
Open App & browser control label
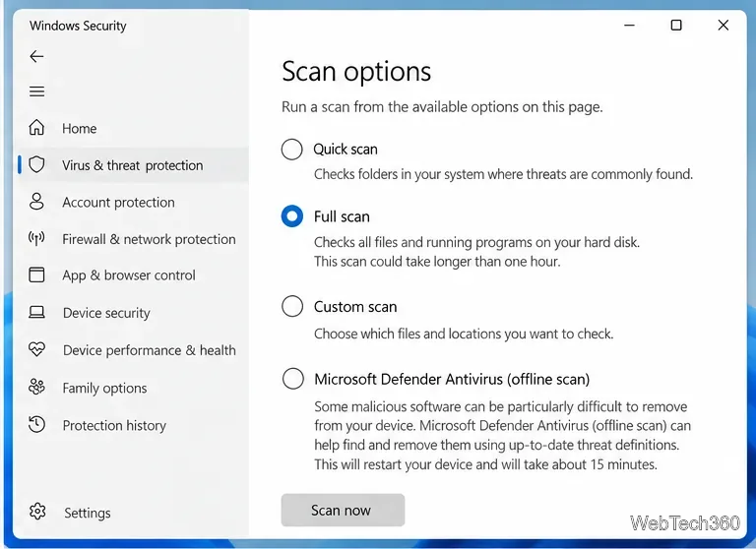click(x=129, y=275)
